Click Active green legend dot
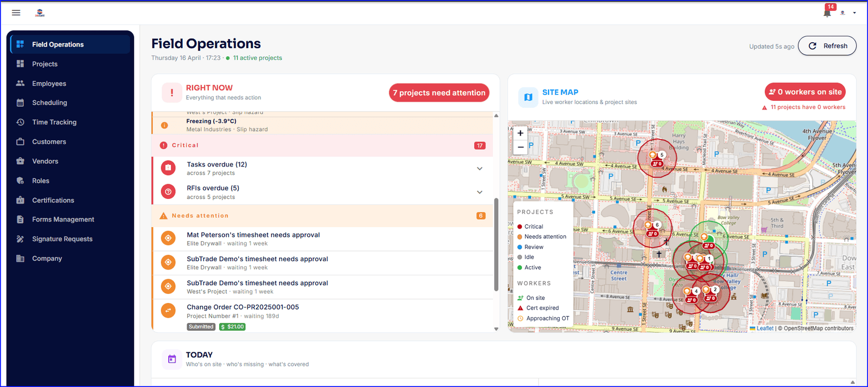The width and height of the screenshot is (868, 387). click(x=520, y=268)
